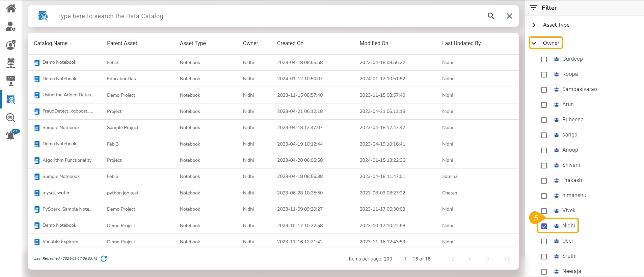This screenshot has height=277, width=644.
Task: Open notifications bell with 298 badge
Action: (x=11, y=135)
